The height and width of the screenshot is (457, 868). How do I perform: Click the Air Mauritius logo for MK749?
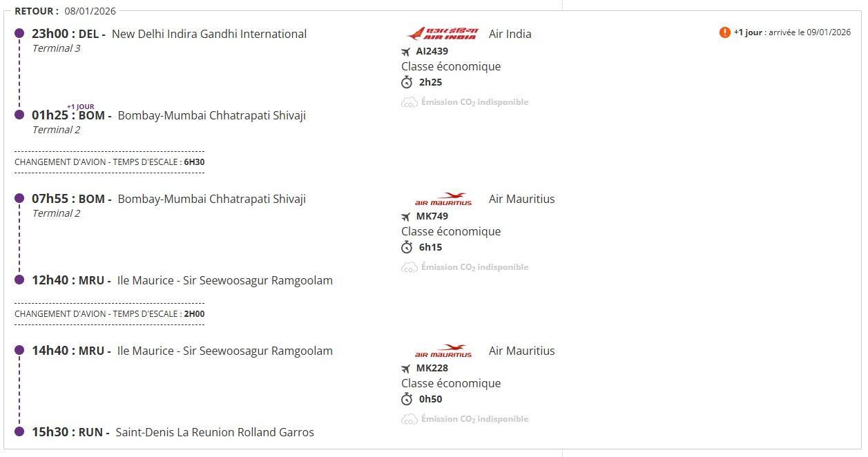443,200
